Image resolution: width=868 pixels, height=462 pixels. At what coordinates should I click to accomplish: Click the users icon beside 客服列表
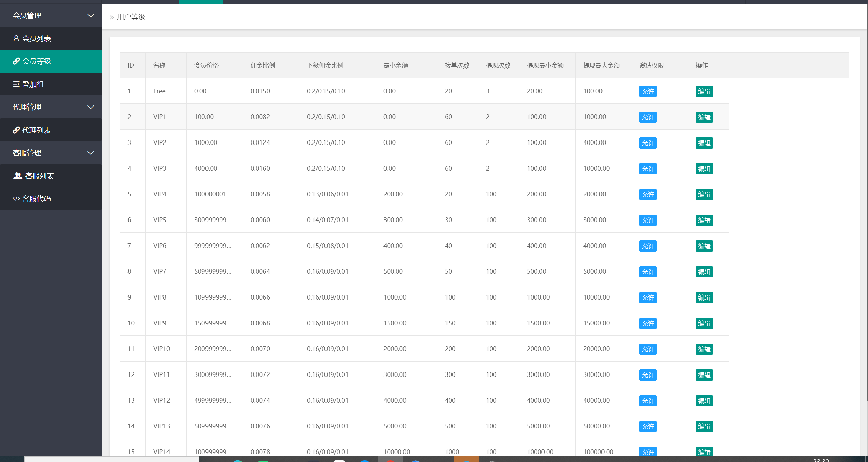(x=18, y=176)
